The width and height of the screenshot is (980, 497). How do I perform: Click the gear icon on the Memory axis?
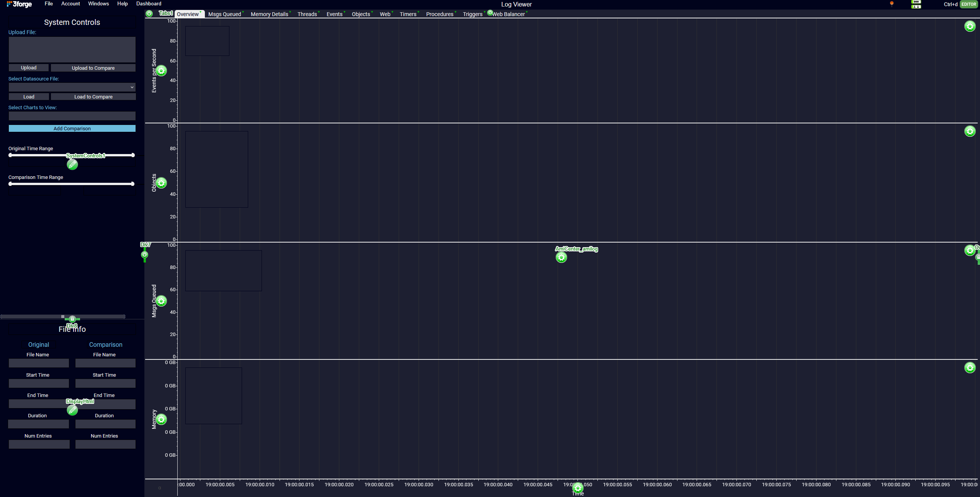162,420
